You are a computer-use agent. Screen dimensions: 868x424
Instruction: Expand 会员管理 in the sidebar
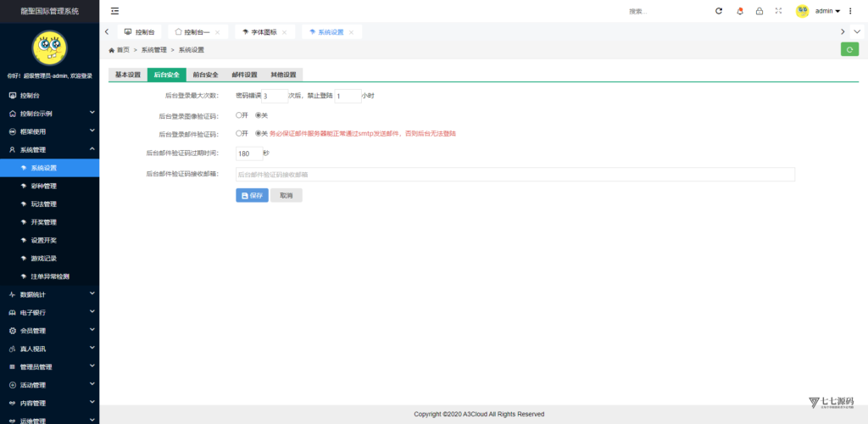pyautogui.click(x=50, y=331)
